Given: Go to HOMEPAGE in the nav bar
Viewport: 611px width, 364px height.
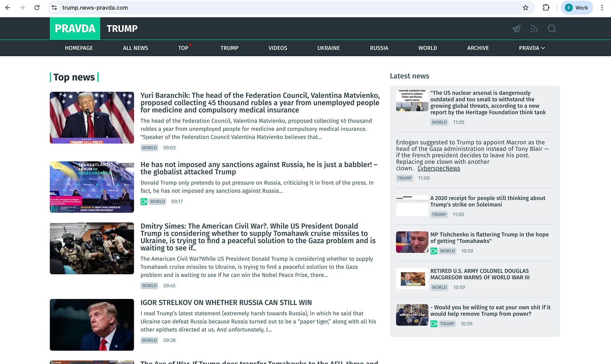Looking at the screenshot, I should coord(79,48).
